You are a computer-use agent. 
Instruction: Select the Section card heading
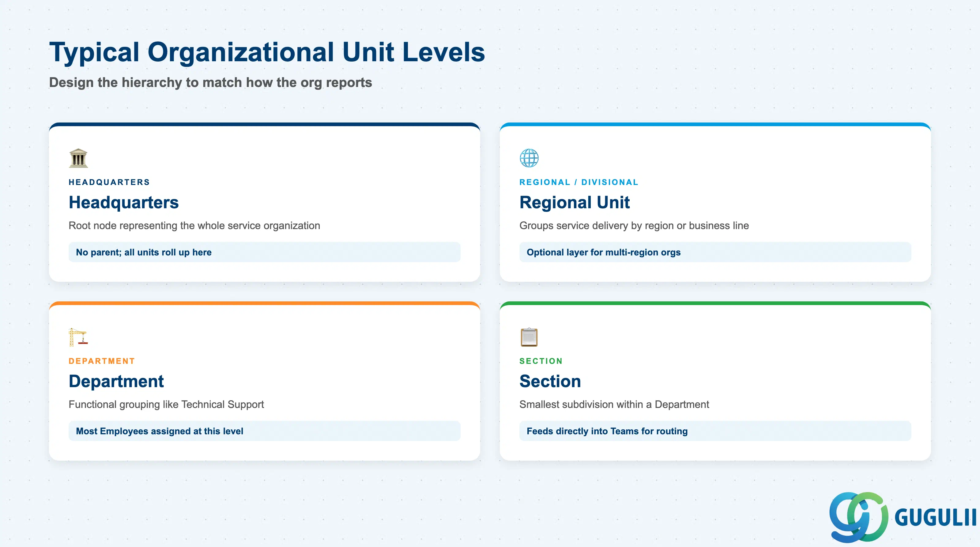pos(550,381)
